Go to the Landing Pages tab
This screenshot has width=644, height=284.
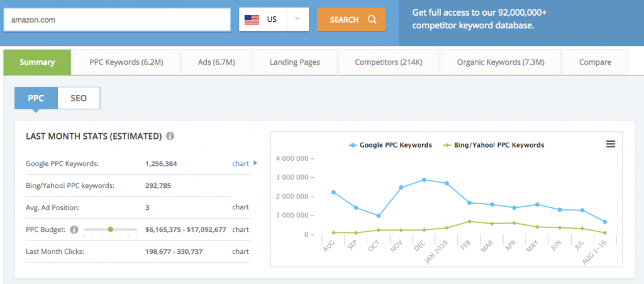(x=294, y=62)
